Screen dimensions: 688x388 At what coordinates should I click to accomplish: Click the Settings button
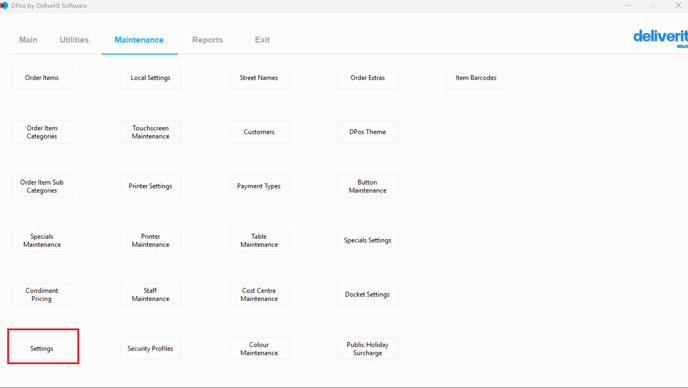42,348
